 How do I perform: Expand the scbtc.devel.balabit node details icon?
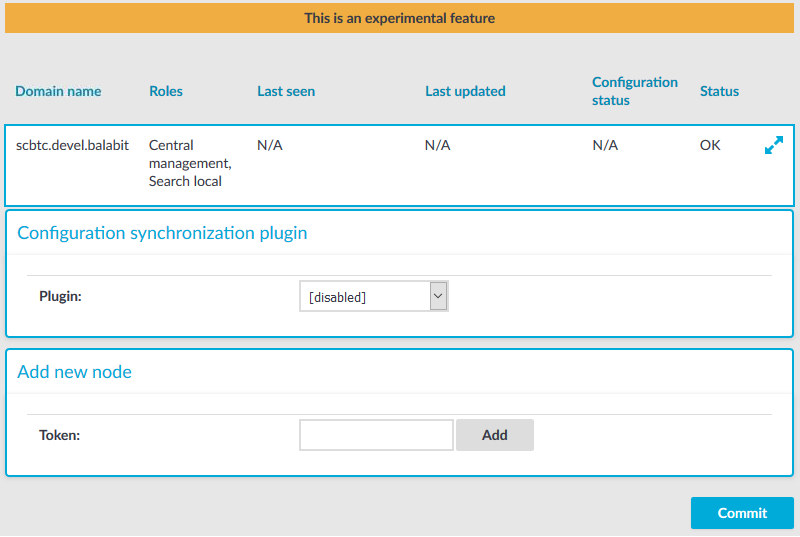click(773, 145)
